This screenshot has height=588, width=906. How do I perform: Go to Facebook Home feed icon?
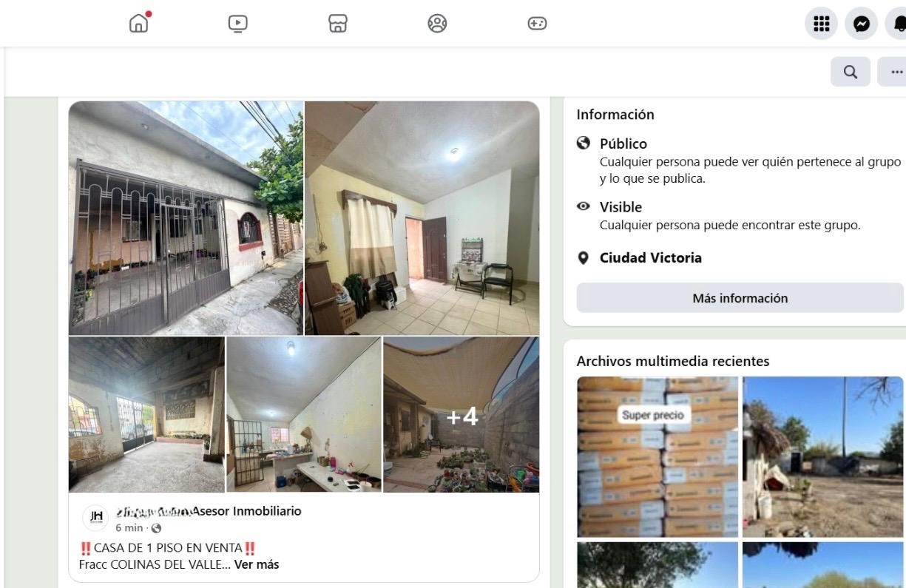coord(138,23)
